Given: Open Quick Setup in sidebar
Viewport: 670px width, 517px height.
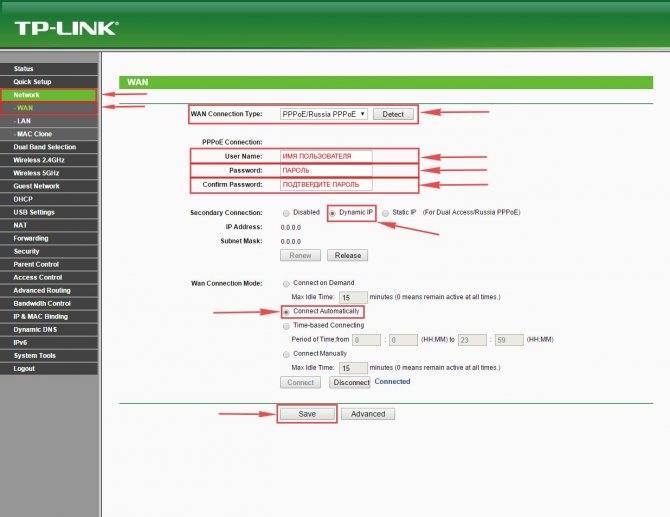Looking at the screenshot, I should pos(49,82).
